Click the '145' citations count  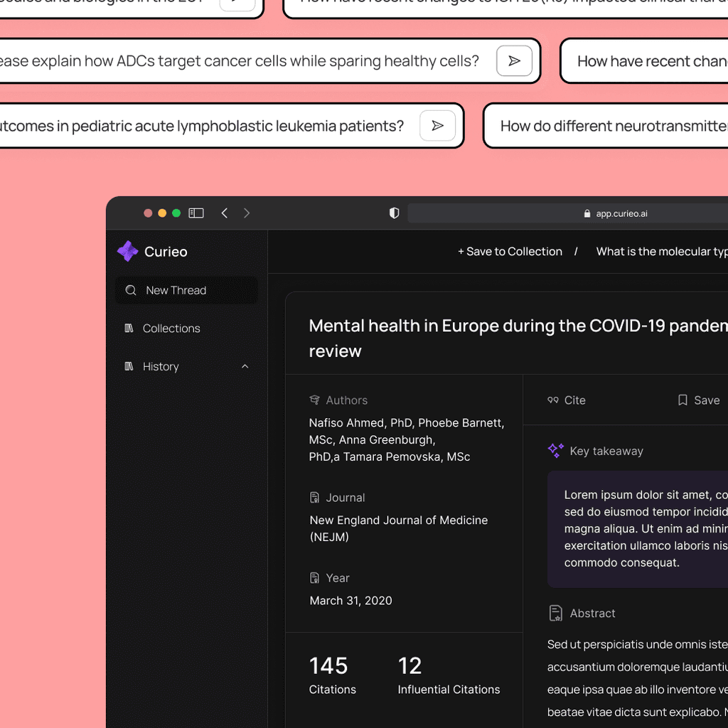click(328, 665)
